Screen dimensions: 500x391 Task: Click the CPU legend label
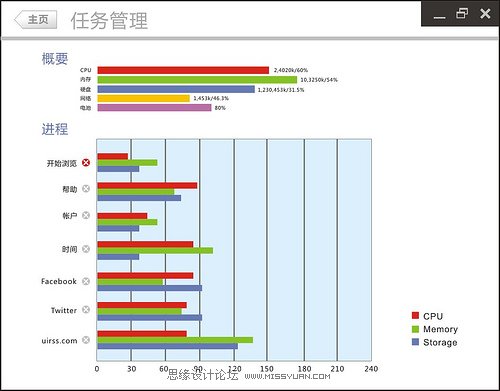pos(433,316)
